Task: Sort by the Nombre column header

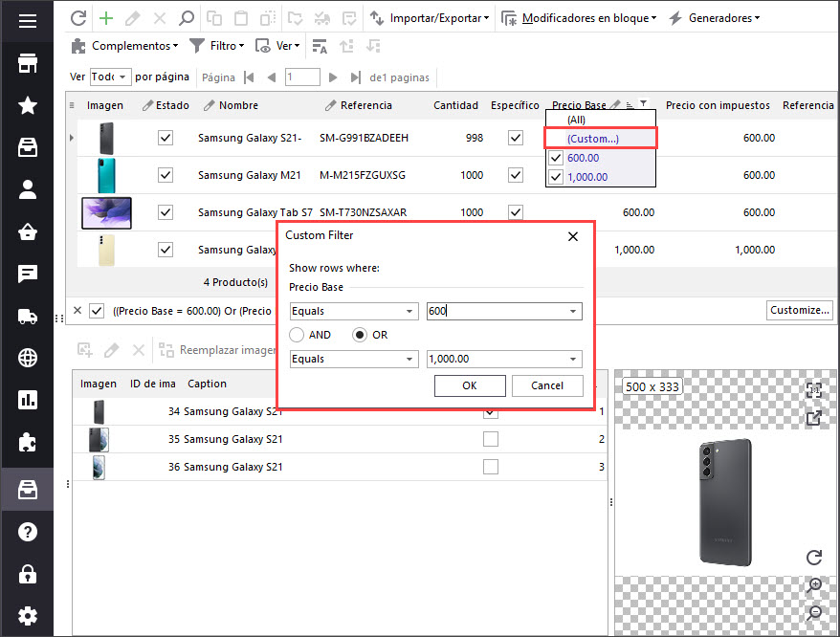Action: point(238,105)
